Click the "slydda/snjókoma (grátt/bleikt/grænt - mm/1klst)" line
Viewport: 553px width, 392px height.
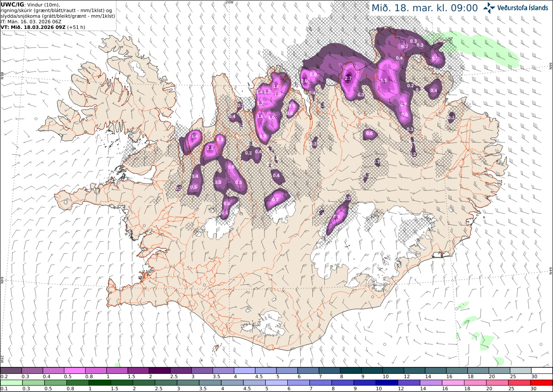coord(57,16)
